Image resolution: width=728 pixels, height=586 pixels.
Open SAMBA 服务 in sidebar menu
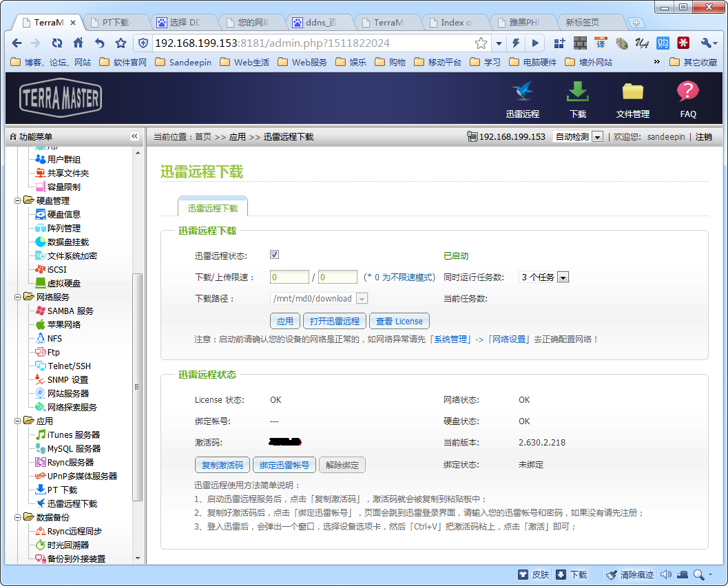point(70,311)
